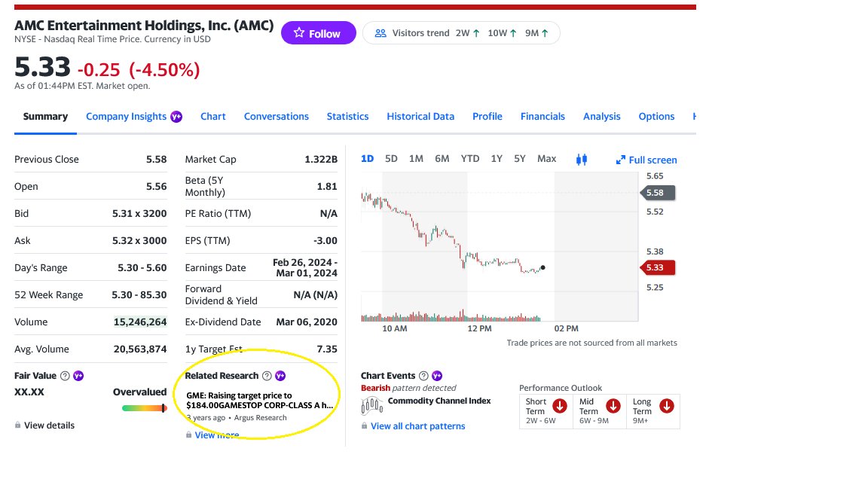Select the 5D chart range
868x488 pixels.
[391, 159]
